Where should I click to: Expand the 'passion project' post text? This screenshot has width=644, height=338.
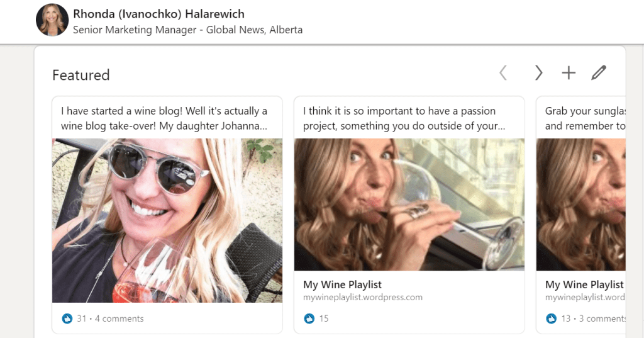(x=404, y=118)
